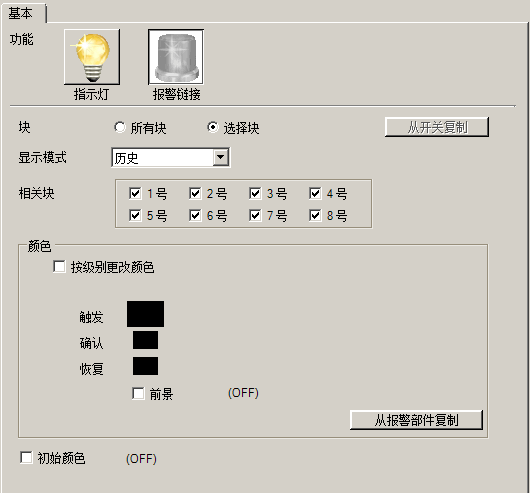Open the 触发 color swatch
530x493 pixels.
145,314
